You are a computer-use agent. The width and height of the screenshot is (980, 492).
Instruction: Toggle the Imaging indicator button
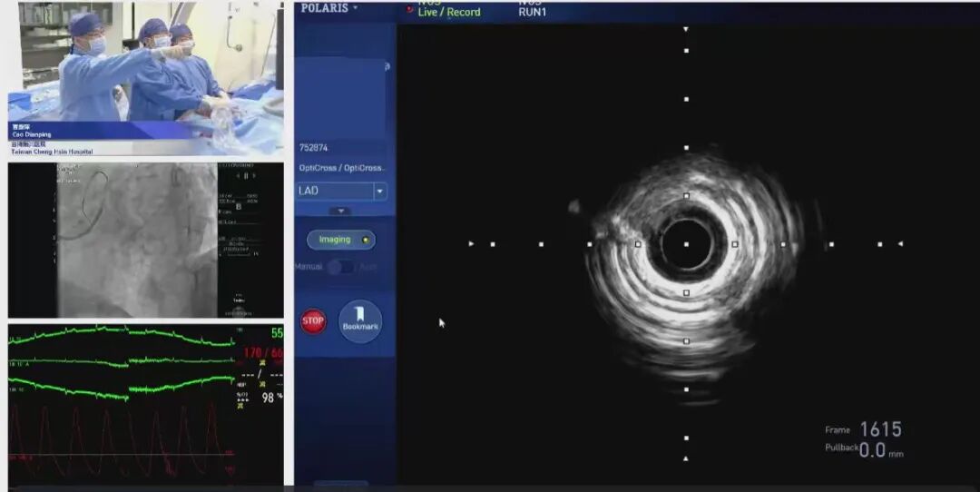pyautogui.click(x=340, y=241)
